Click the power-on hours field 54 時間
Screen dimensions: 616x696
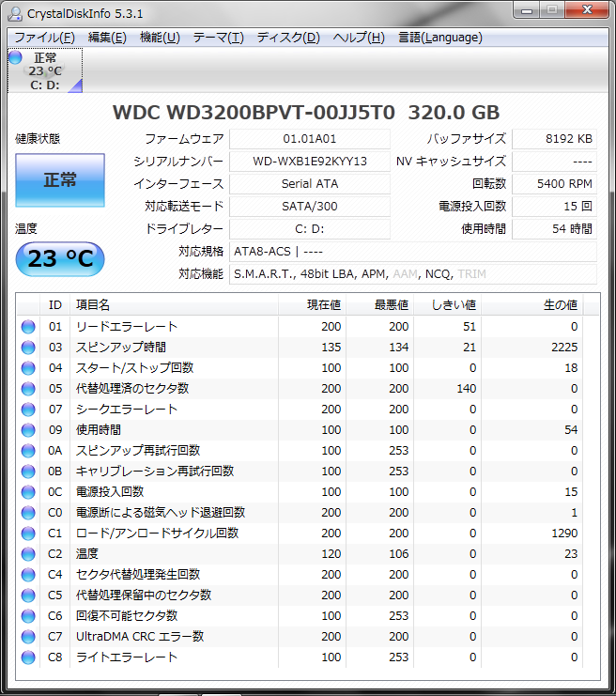tap(554, 229)
